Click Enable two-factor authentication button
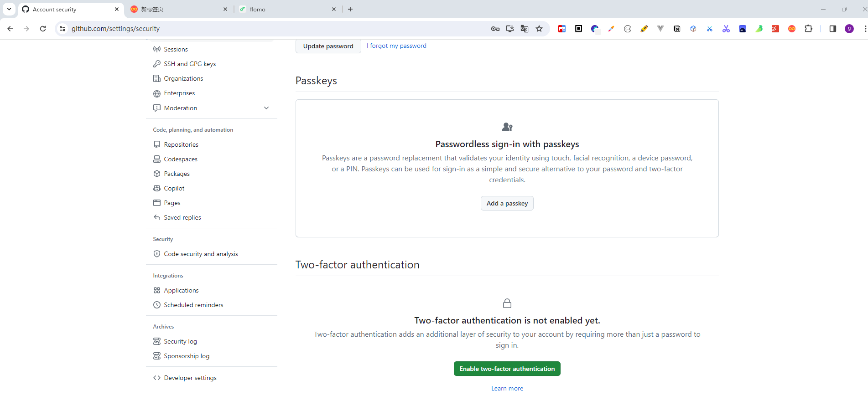 [x=507, y=369]
